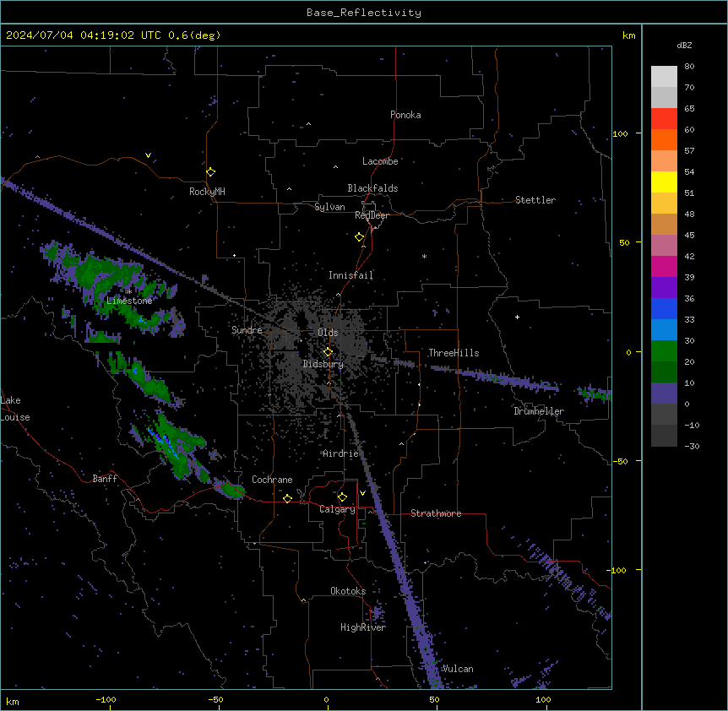The height and width of the screenshot is (711, 728).
Task: Click the Base_Reflectivity title text
Action: [364, 13]
